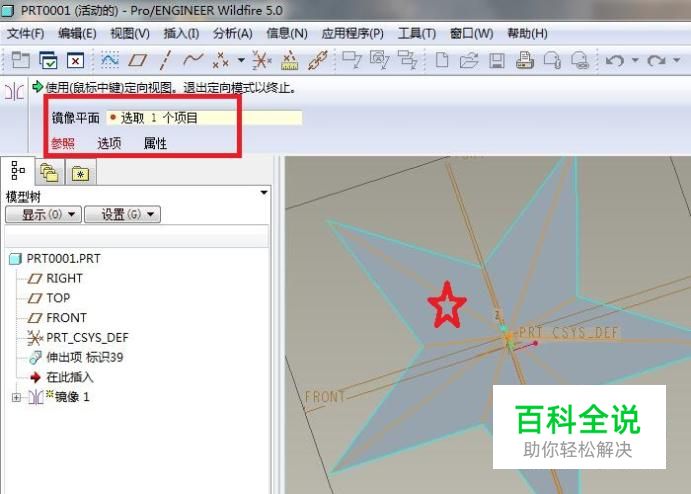Select the Coordinate System tool icon
Image resolution: width=691 pixels, height=494 pixels.
(x=262, y=60)
